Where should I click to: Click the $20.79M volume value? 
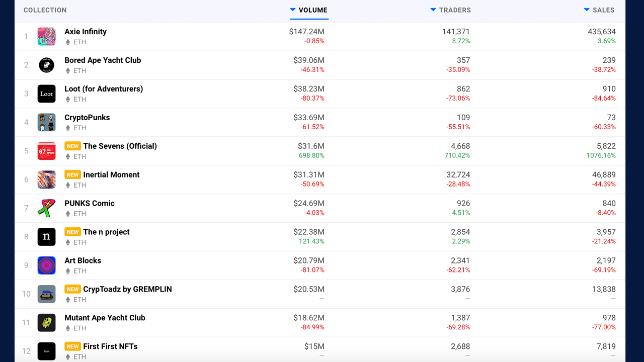point(309,261)
